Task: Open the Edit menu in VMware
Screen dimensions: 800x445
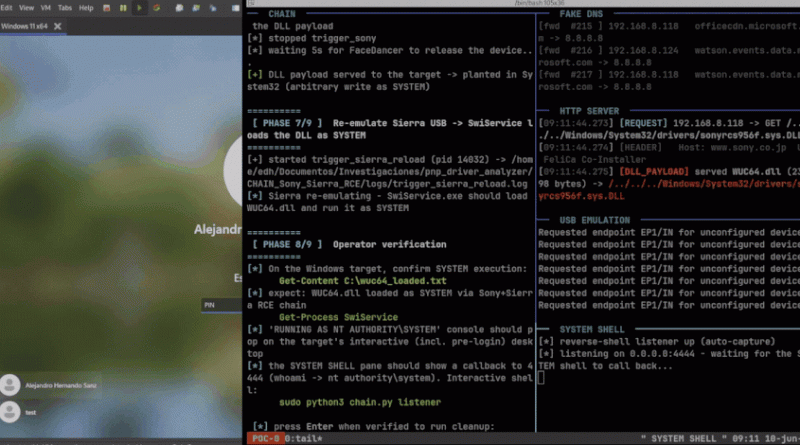Action: (x=6, y=8)
